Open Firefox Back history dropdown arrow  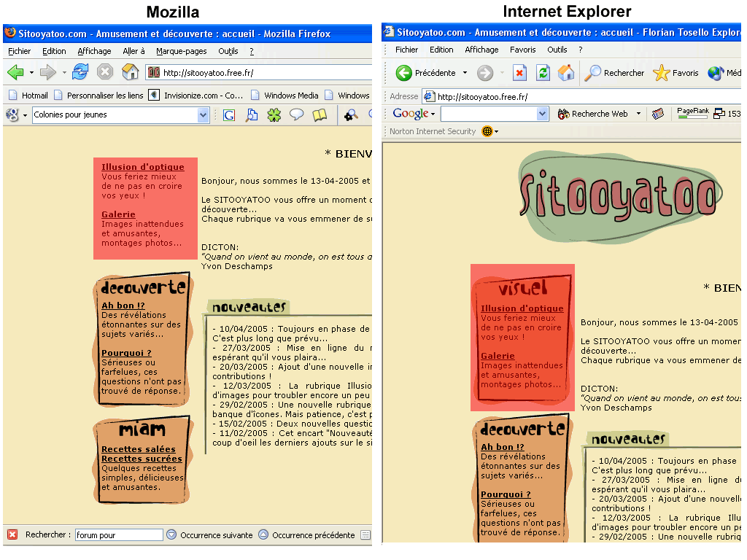[31, 73]
